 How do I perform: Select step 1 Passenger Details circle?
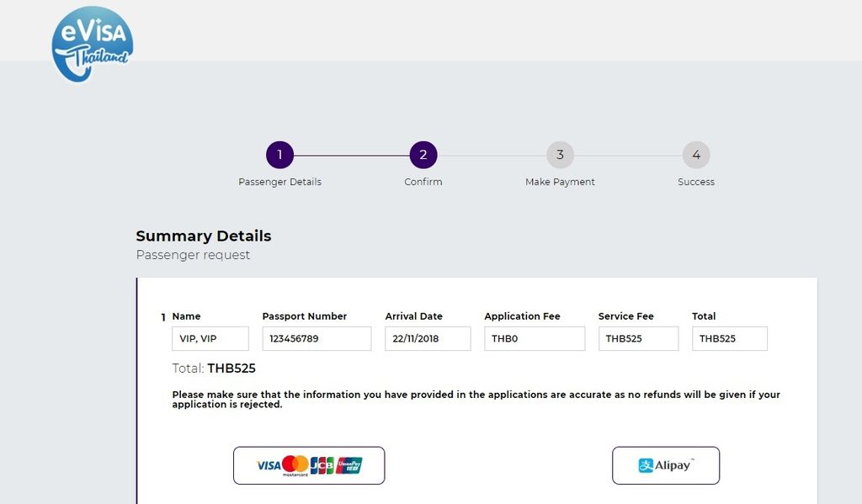279,155
